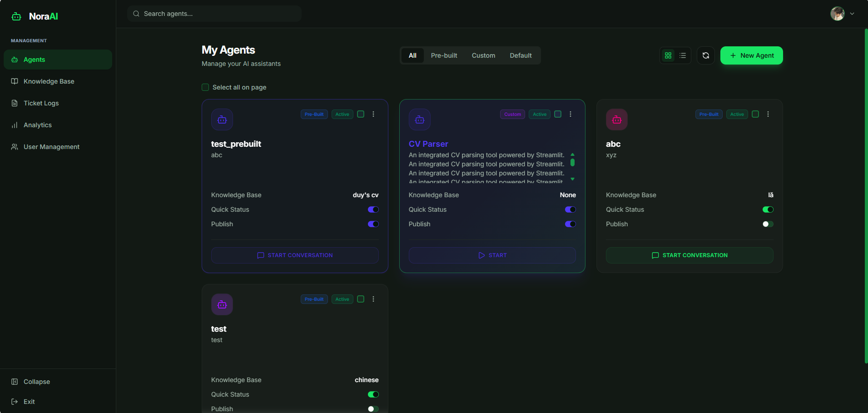Open the Analytics panel

(x=38, y=125)
